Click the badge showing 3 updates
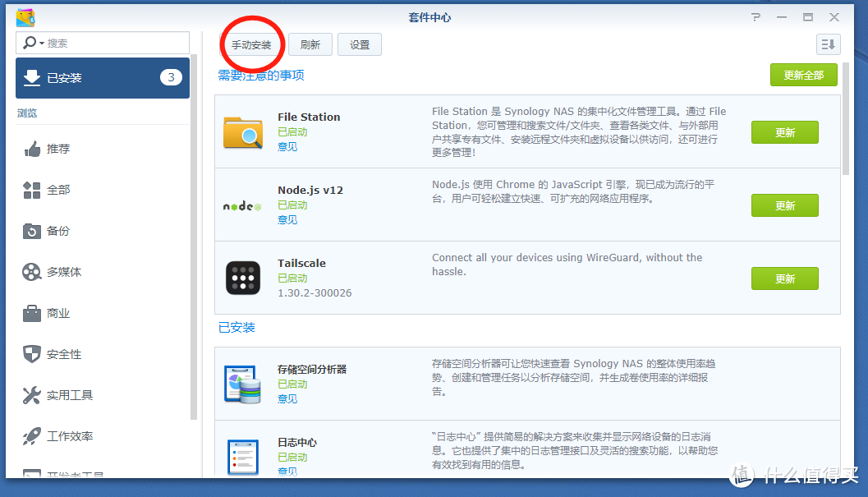 (x=171, y=77)
